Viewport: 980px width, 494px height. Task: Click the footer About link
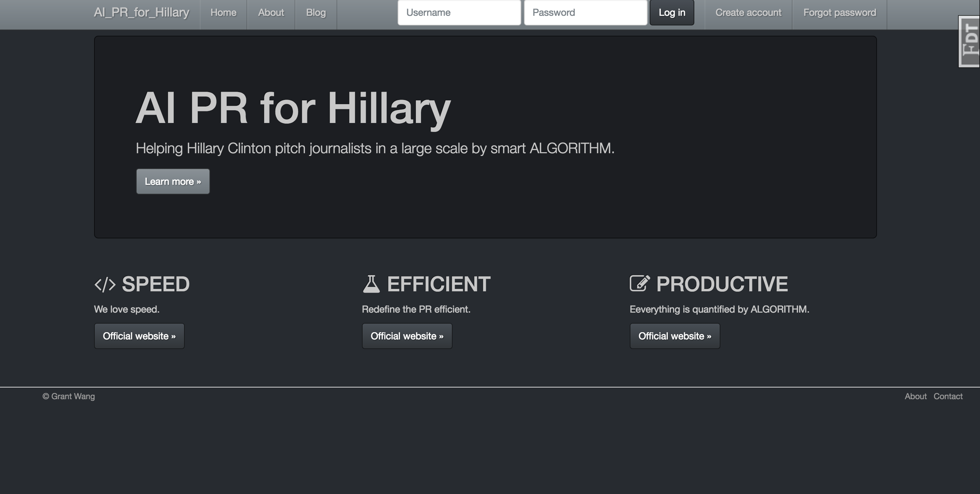coord(915,396)
